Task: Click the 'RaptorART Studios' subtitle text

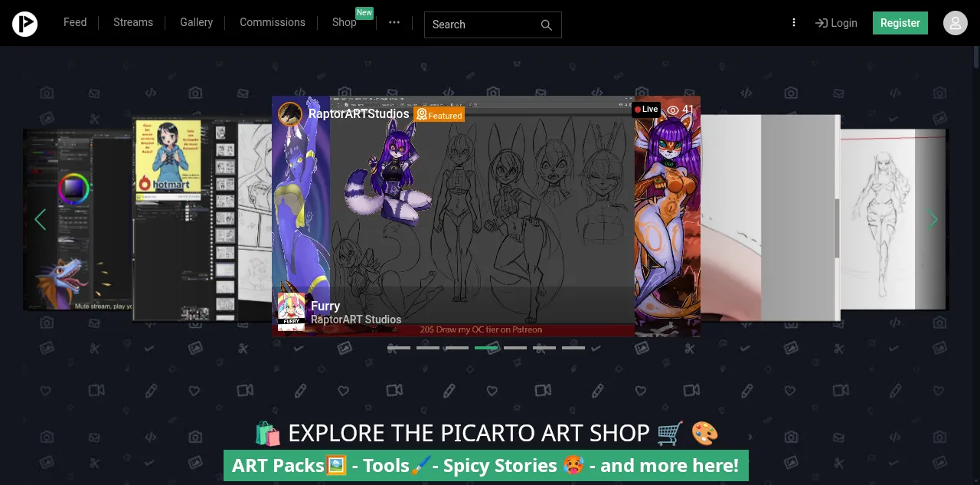Action: point(356,320)
